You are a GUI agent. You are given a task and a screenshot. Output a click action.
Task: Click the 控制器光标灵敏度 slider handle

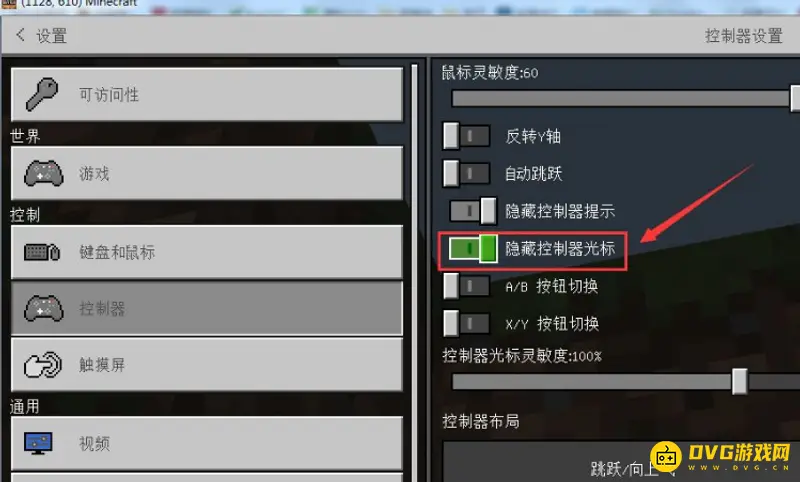[x=739, y=382]
